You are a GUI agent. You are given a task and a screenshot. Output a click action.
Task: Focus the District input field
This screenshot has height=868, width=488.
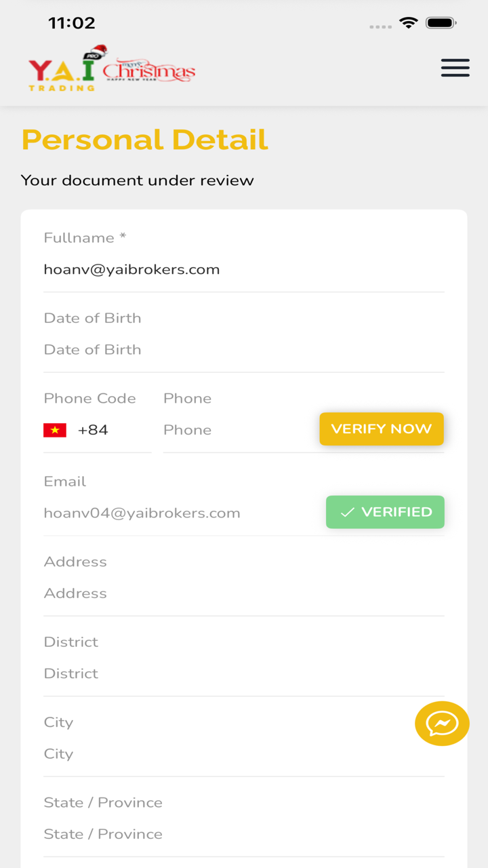[x=244, y=673]
